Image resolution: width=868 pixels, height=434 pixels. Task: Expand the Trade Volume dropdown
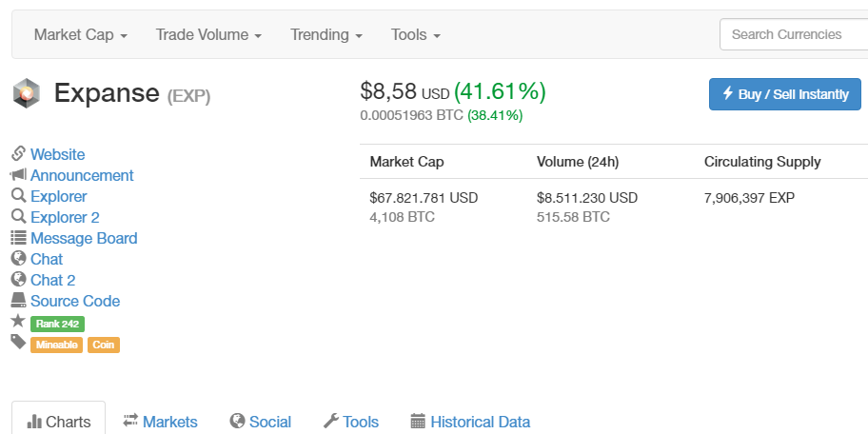[x=208, y=35]
